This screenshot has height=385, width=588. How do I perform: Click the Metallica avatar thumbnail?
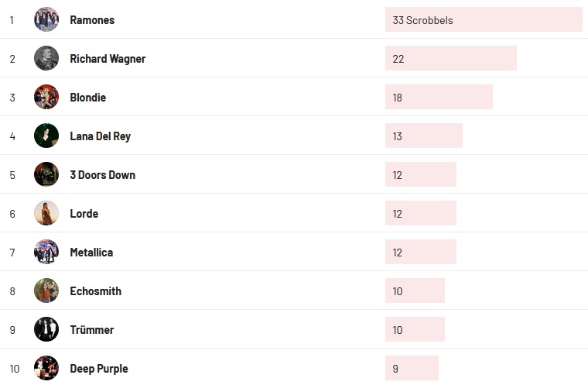46,252
